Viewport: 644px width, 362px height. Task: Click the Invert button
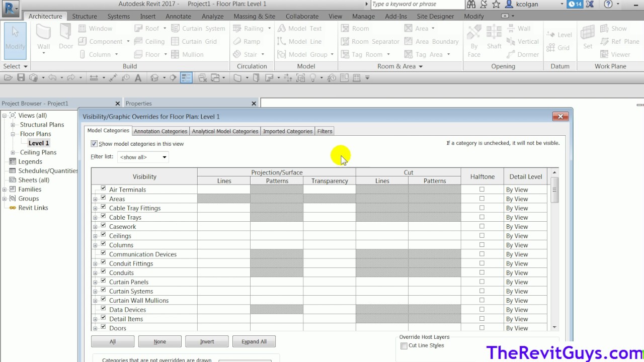(207, 341)
